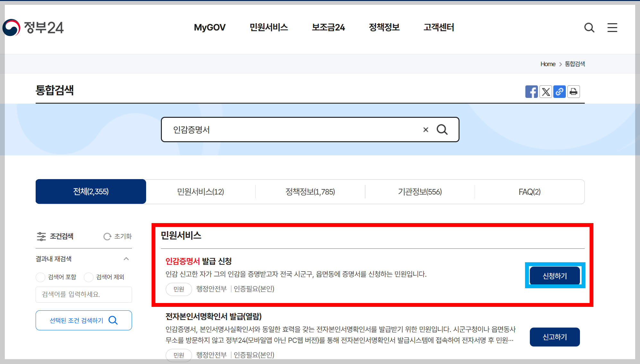
Task: Copy page link icon
Action: [559, 92]
